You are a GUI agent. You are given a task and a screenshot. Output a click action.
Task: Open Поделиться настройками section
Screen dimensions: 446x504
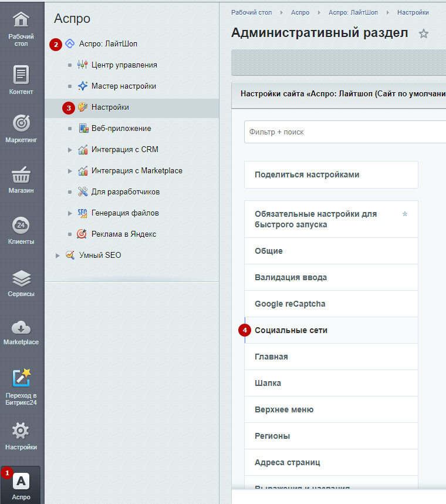(x=331, y=174)
